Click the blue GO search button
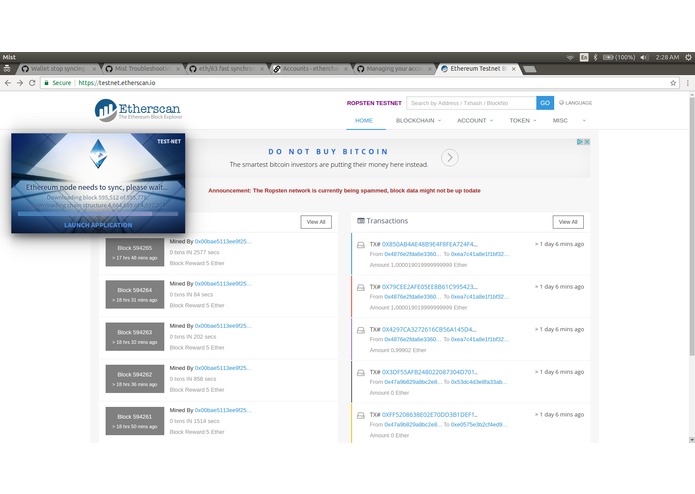 click(x=545, y=103)
